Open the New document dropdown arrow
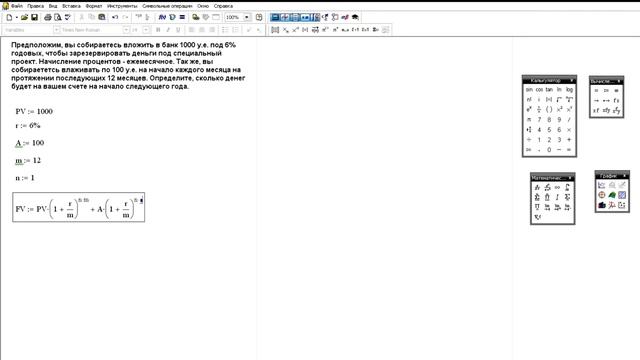640x360 pixels. point(17,17)
